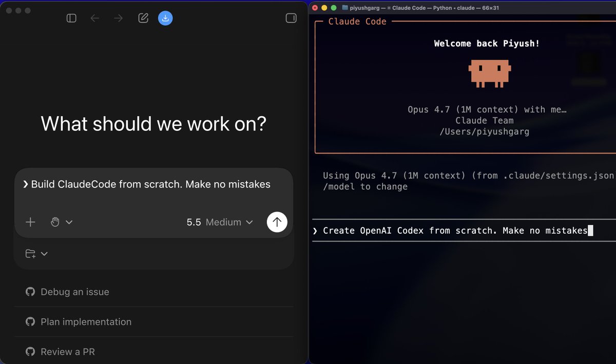Open the hand permissions mode dropdown
Viewport: 616px width, 364px height.
[61, 222]
